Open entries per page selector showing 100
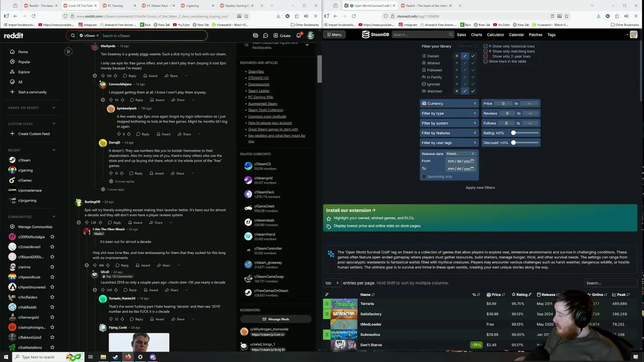The image size is (644, 362). point(332,283)
